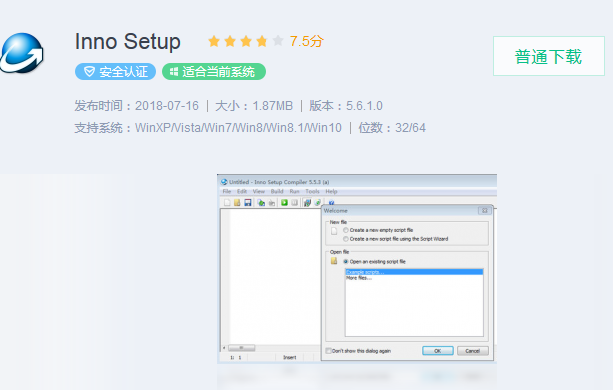Screen dimensions: 613x390
Task: Open the Build menu in compiler window
Action: pyautogui.click(x=277, y=191)
